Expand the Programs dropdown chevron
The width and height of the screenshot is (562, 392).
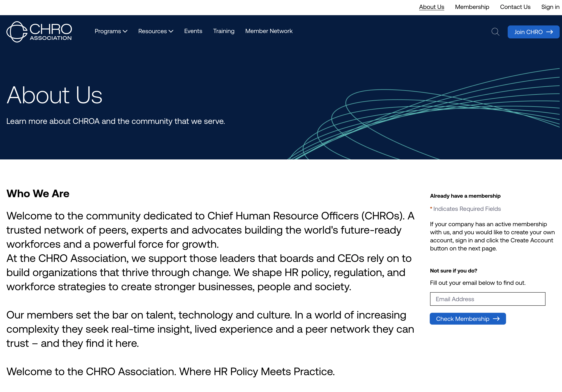click(125, 31)
